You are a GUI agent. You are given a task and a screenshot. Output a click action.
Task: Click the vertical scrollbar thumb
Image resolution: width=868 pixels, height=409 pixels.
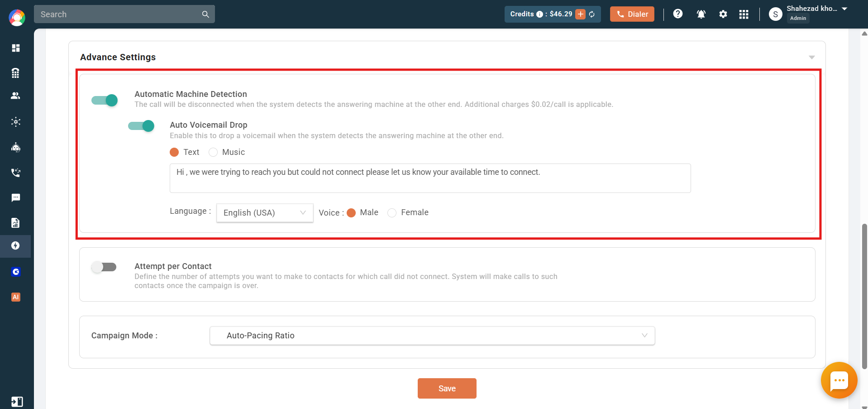[x=865, y=297]
